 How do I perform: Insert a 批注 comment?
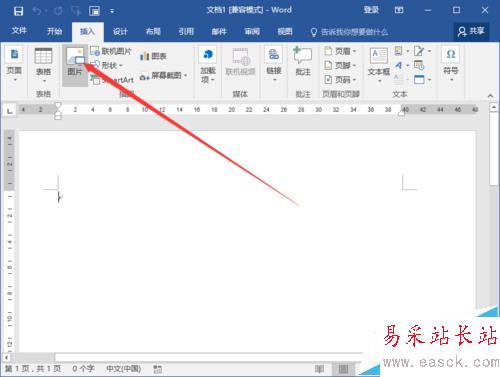[303, 62]
